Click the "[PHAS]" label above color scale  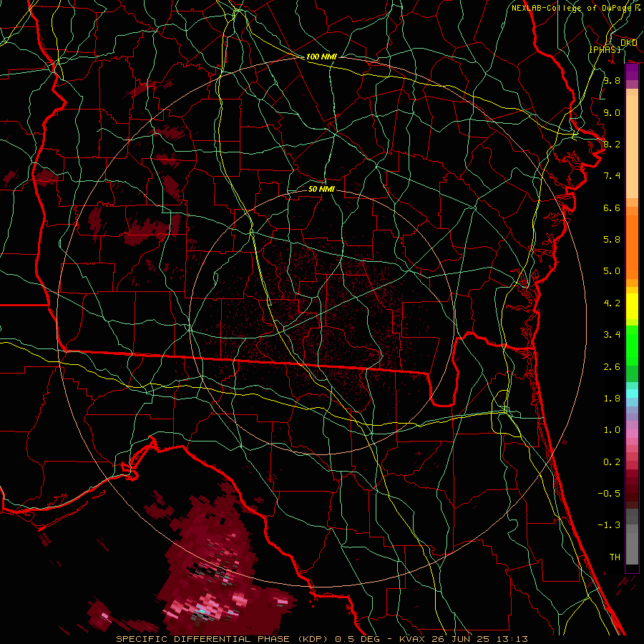[605, 49]
